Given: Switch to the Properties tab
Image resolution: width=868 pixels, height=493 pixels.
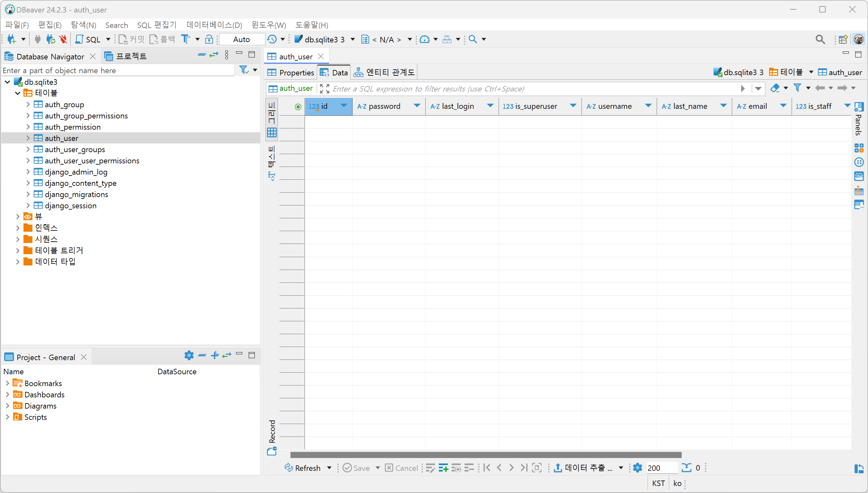Looking at the screenshot, I should 291,73.
